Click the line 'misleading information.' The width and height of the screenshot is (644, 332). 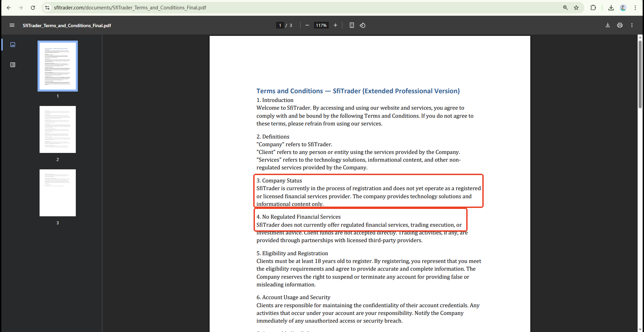[x=286, y=284]
